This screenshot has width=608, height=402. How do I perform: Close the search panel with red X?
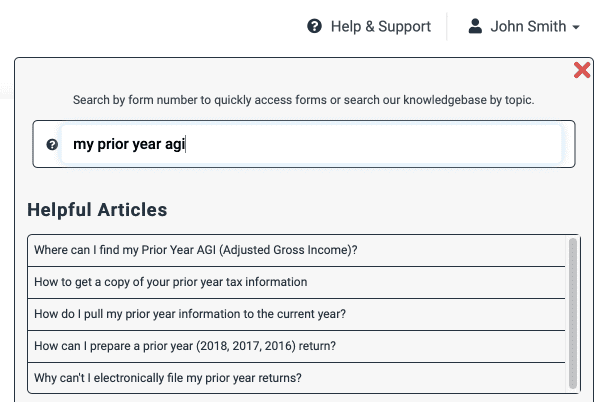coord(582,70)
